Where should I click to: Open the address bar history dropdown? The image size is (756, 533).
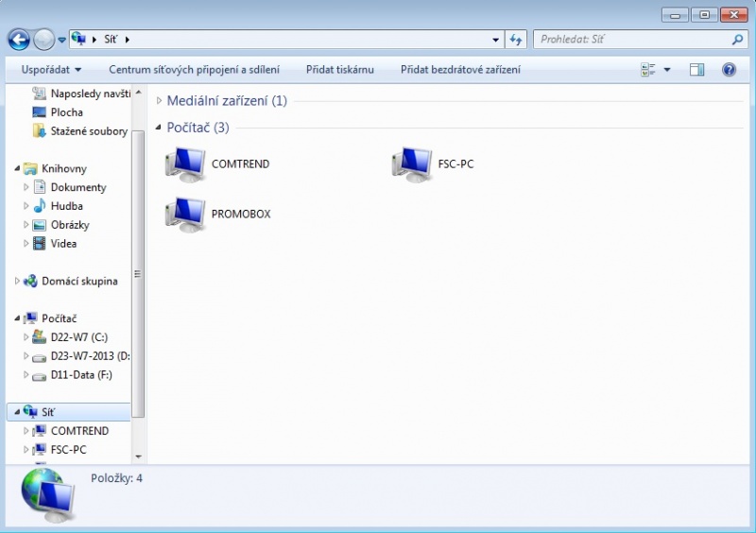point(495,40)
